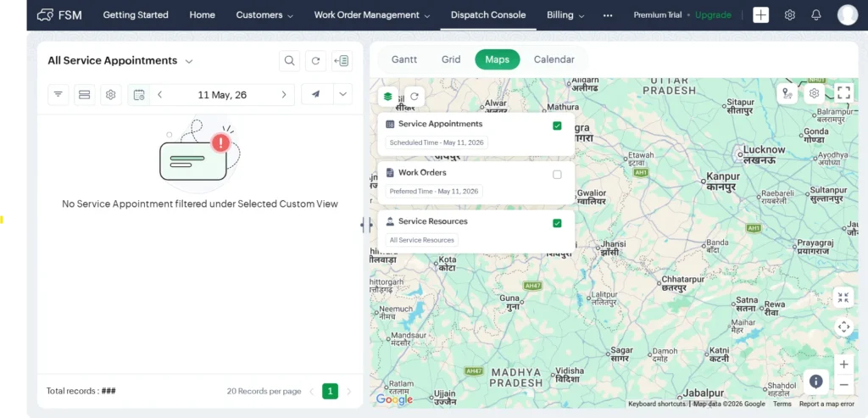The width and height of the screenshot is (868, 418).
Task: Open the Preferred Time - May 11, 2026 filter
Action: [x=434, y=192]
